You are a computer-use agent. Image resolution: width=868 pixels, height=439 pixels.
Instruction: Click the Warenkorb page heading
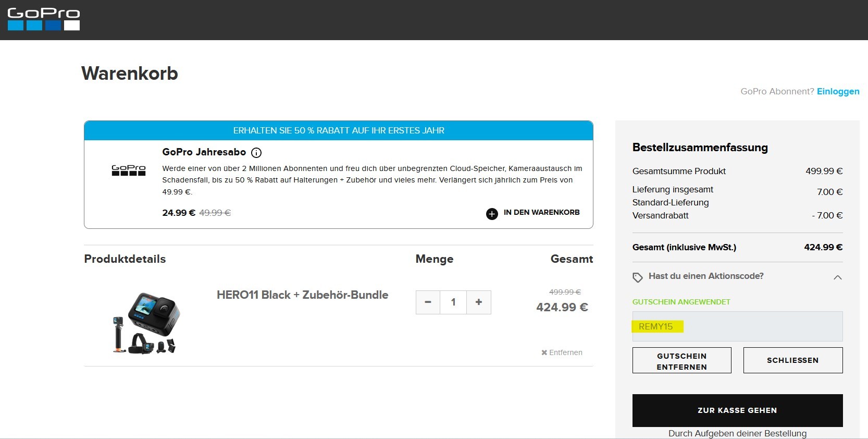coord(130,74)
